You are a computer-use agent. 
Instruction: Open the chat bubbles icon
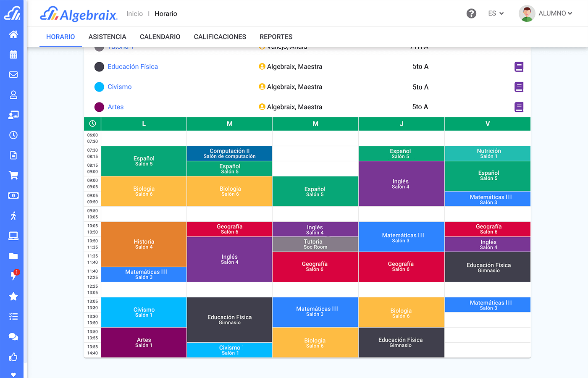pyautogui.click(x=13, y=336)
